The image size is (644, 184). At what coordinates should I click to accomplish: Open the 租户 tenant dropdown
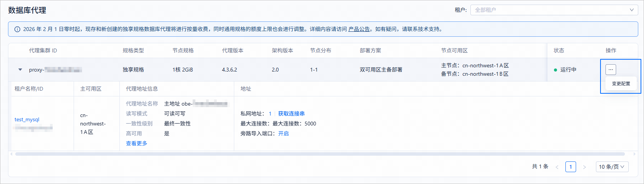(554, 10)
